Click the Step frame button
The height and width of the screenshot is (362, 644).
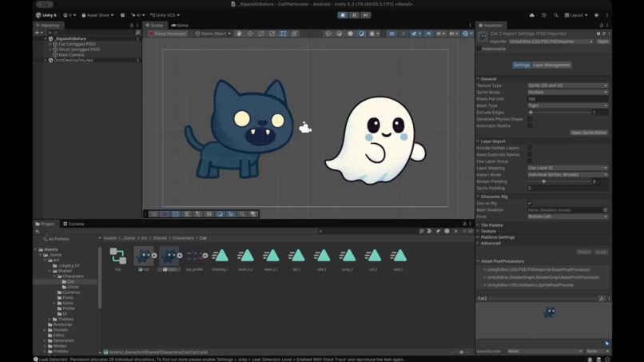[x=365, y=15]
